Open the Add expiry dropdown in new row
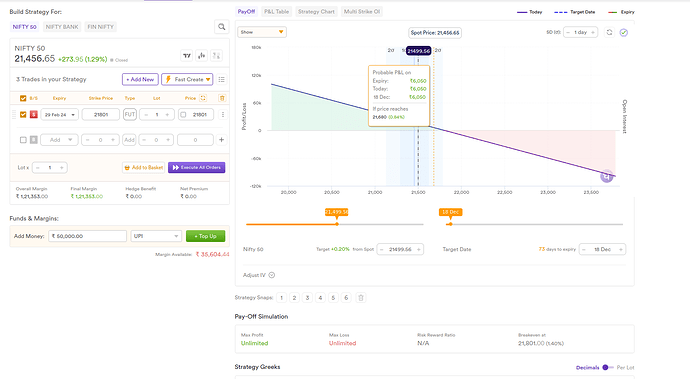The height and width of the screenshot is (379, 690). tap(59, 140)
